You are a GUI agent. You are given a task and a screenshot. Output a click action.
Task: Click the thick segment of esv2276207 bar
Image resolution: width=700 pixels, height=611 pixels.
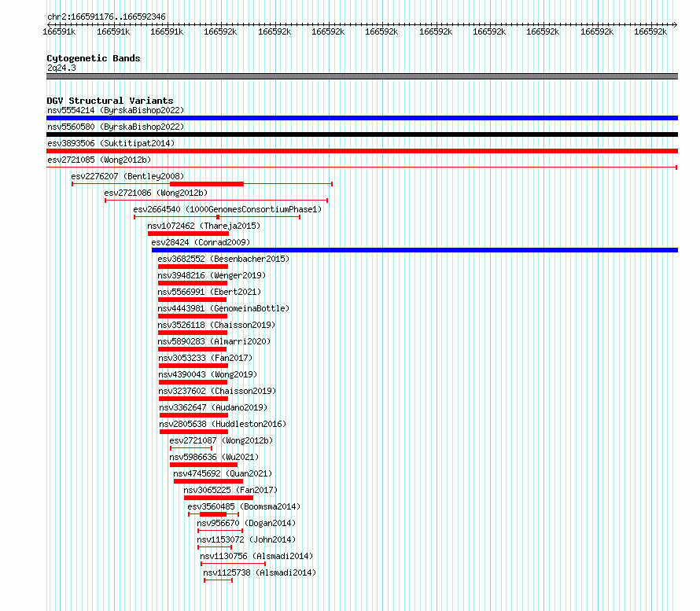(207, 184)
